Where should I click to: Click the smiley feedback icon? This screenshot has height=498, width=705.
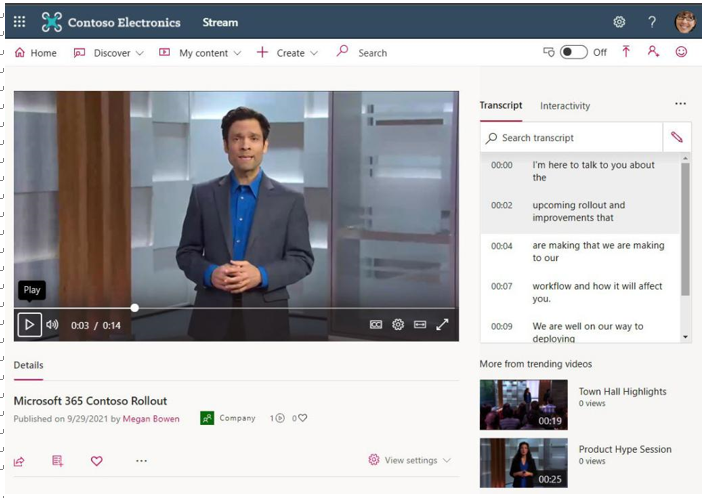click(x=681, y=52)
